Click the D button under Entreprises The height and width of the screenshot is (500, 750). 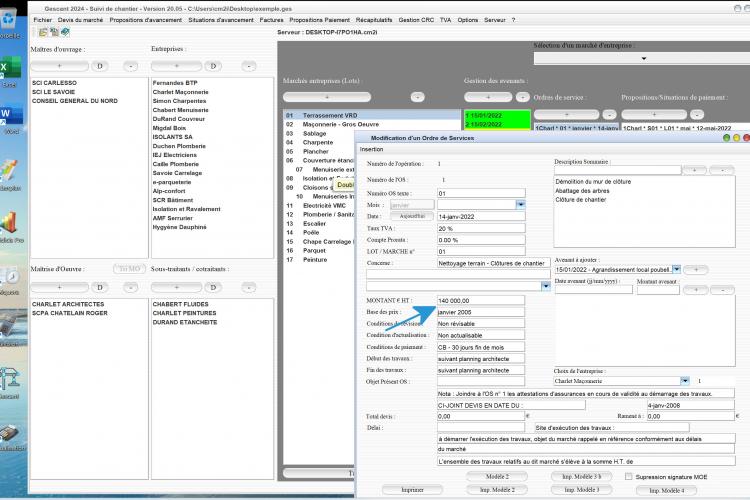213,66
